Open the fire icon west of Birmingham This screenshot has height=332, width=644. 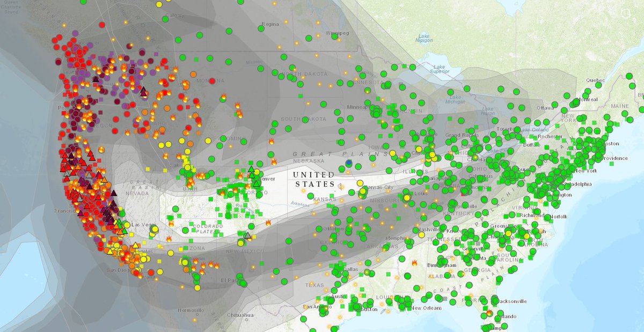[x=414, y=263]
